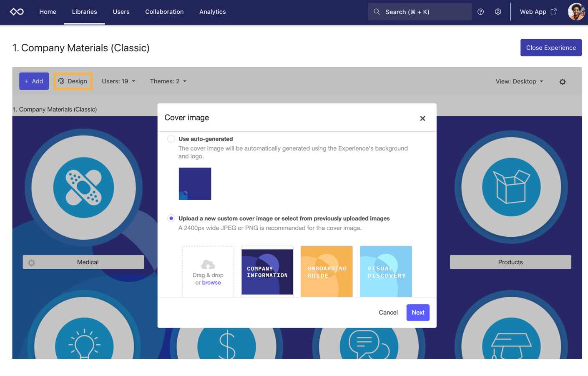Click the 1. Company Materials (Classic) breadcrumb

[x=55, y=109]
